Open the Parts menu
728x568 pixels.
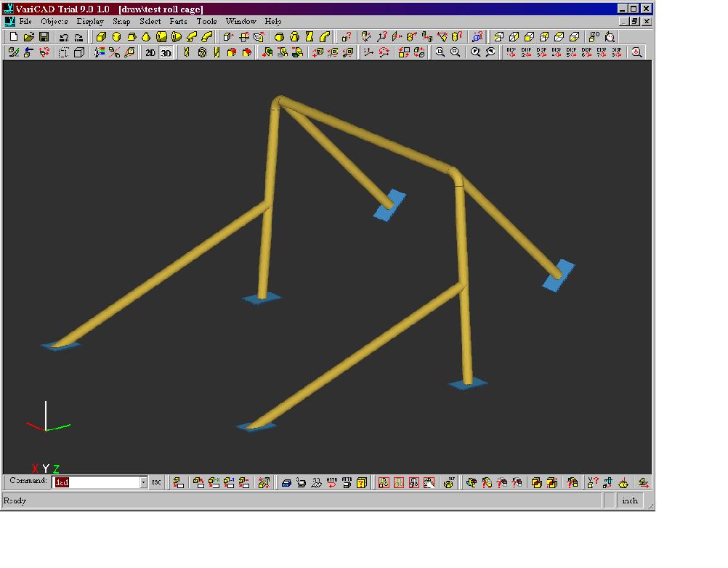[178, 21]
